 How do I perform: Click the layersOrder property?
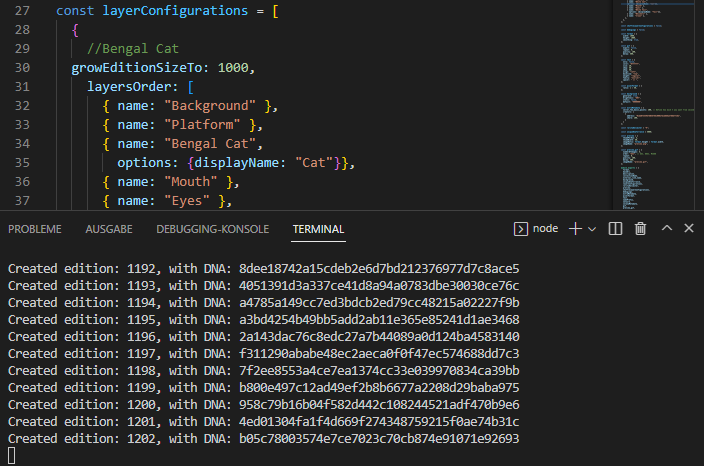[129, 87]
